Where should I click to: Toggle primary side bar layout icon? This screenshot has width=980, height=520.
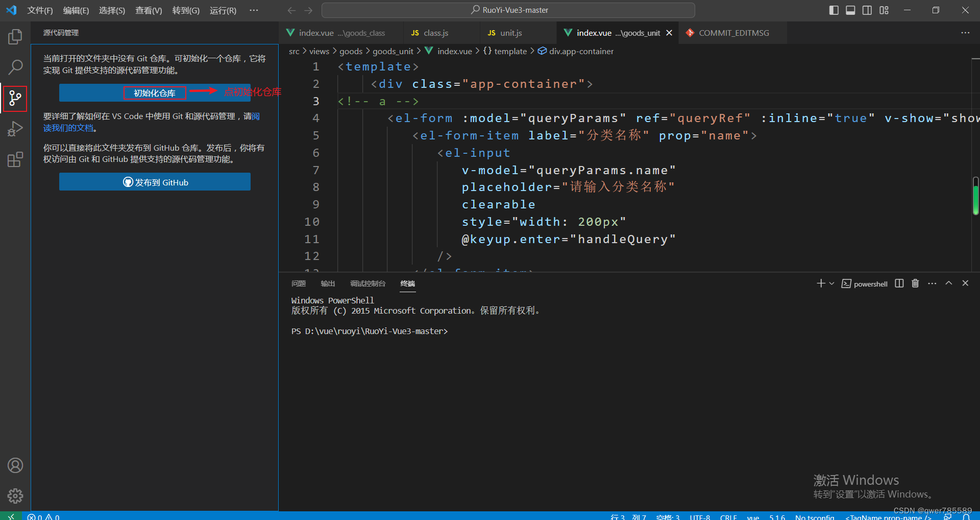click(x=834, y=10)
